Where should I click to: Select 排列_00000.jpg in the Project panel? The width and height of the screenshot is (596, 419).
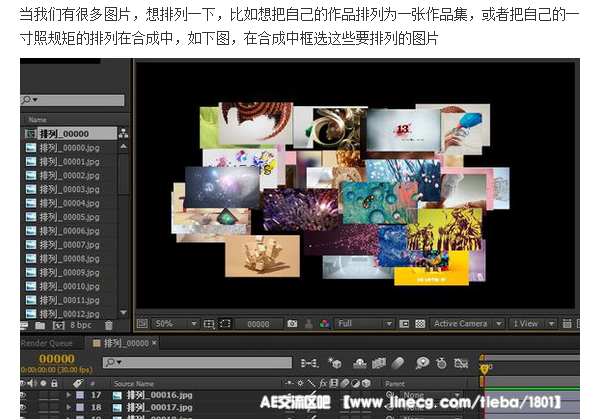coord(70,148)
